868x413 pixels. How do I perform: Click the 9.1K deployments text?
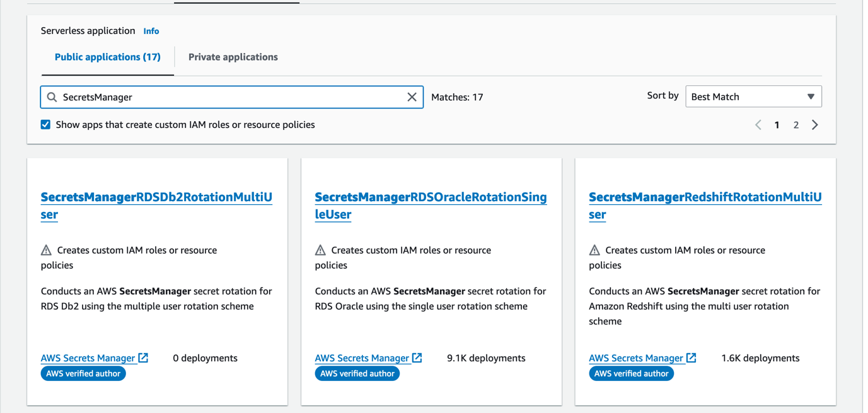(x=486, y=358)
